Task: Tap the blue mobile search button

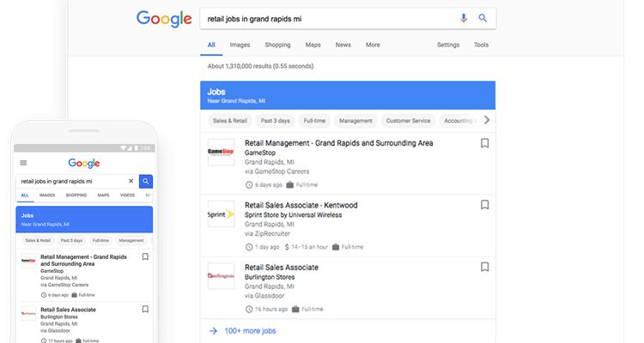Action: tap(146, 182)
